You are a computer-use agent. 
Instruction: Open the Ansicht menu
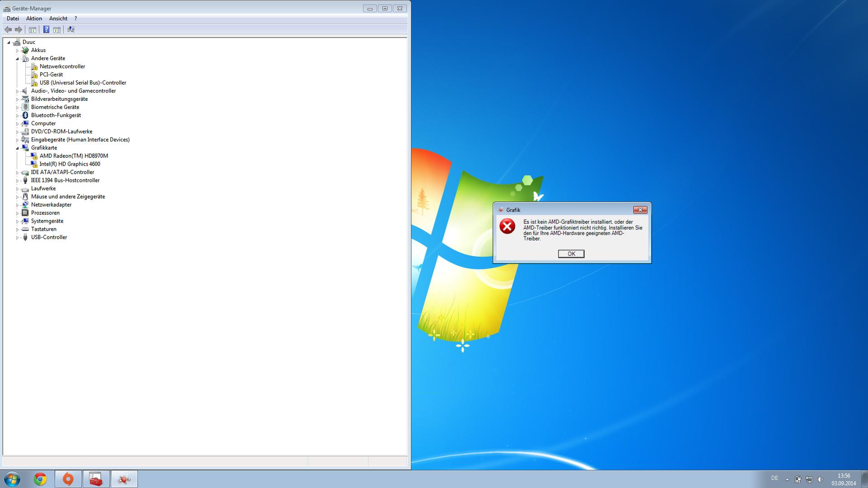58,19
